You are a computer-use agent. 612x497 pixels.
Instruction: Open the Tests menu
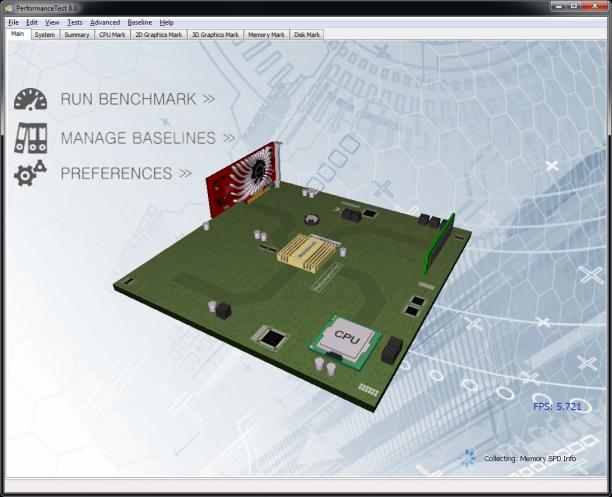pyautogui.click(x=75, y=22)
